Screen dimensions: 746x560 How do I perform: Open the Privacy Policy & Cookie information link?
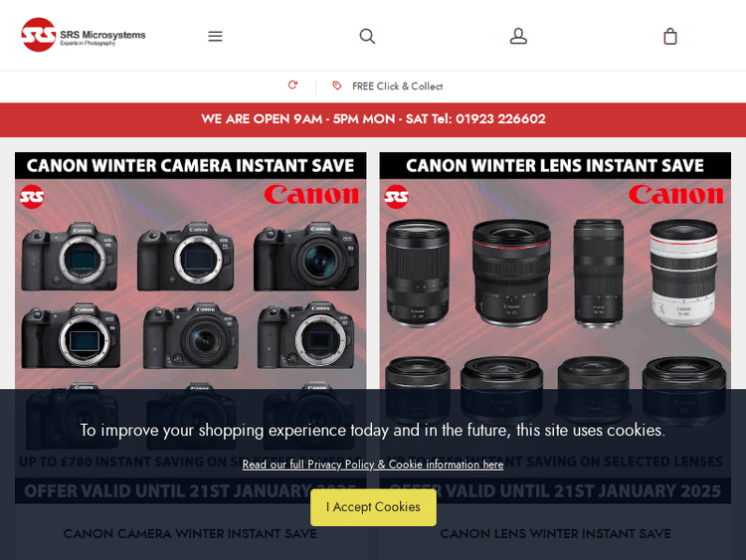point(373,465)
